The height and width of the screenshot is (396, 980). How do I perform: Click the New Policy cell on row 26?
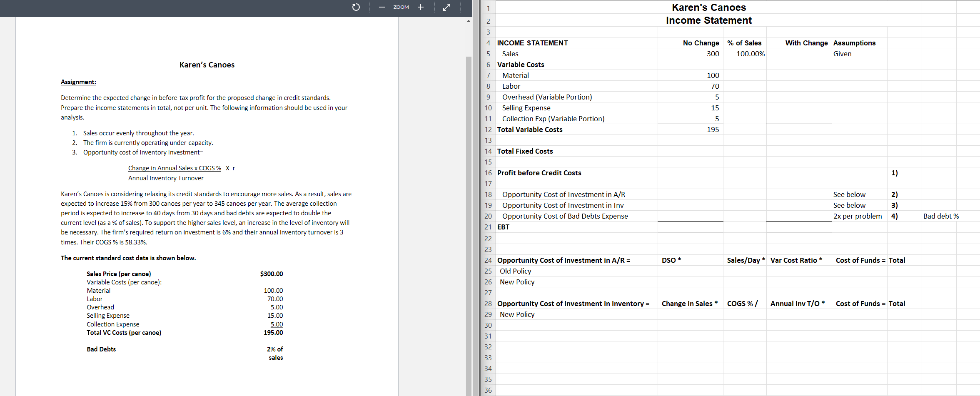click(x=517, y=281)
